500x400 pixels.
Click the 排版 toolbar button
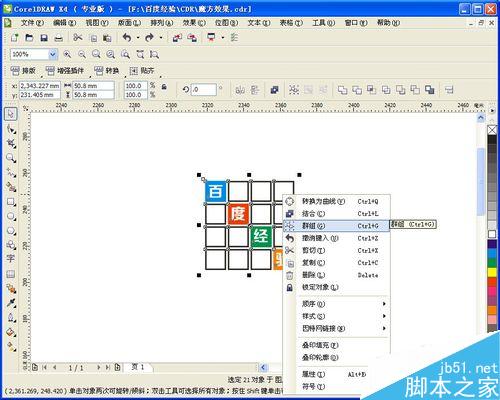pos(23,71)
